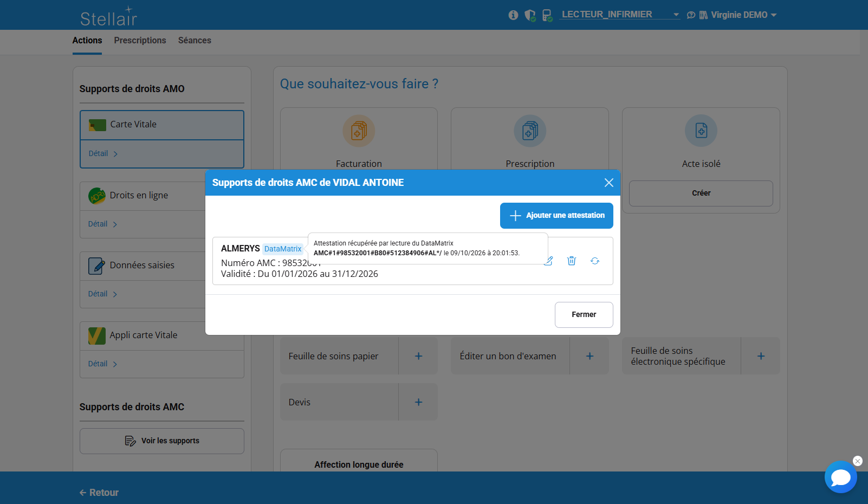Viewport: 868px width, 504px height.
Task: Click the shield security status icon
Action: point(530,15)
